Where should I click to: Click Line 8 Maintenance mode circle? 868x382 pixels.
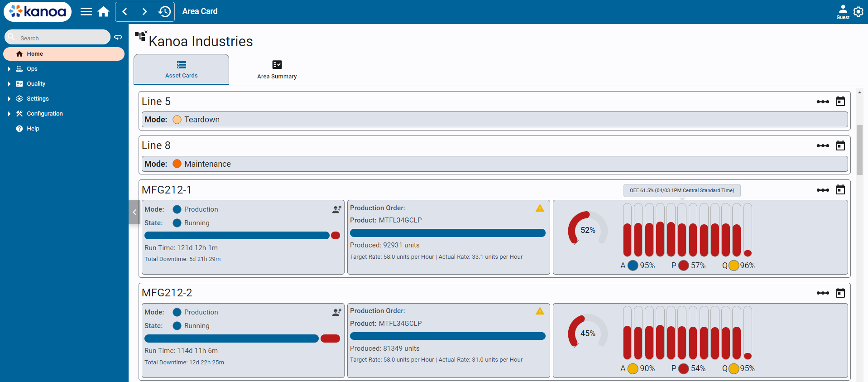[177, 164]
